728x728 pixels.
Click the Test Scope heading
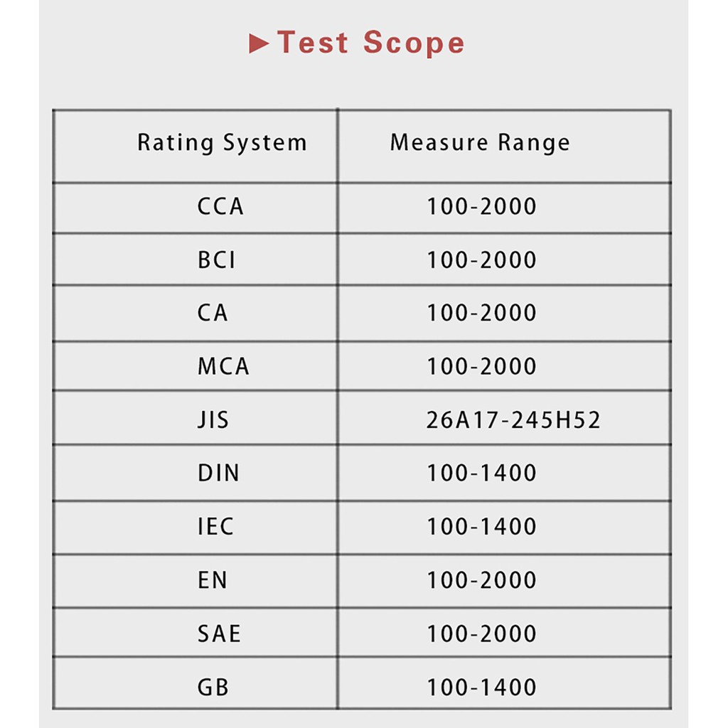tap(370, 43)
